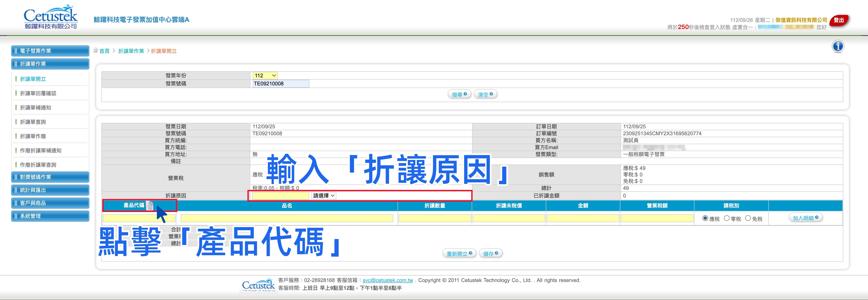This screenshot has width=868, height=300.
Task: Select the 應稅 radio button
Action: (x=705, y=218)
